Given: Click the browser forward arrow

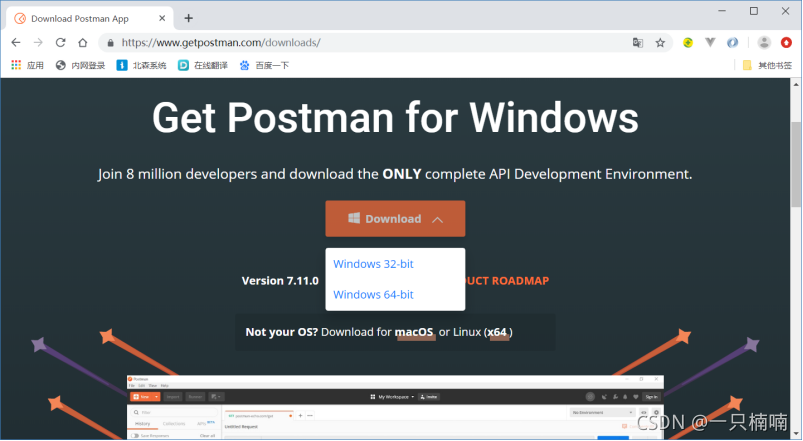Looking at the screenshot, I should pyautogui.click(x=38, y=43).
